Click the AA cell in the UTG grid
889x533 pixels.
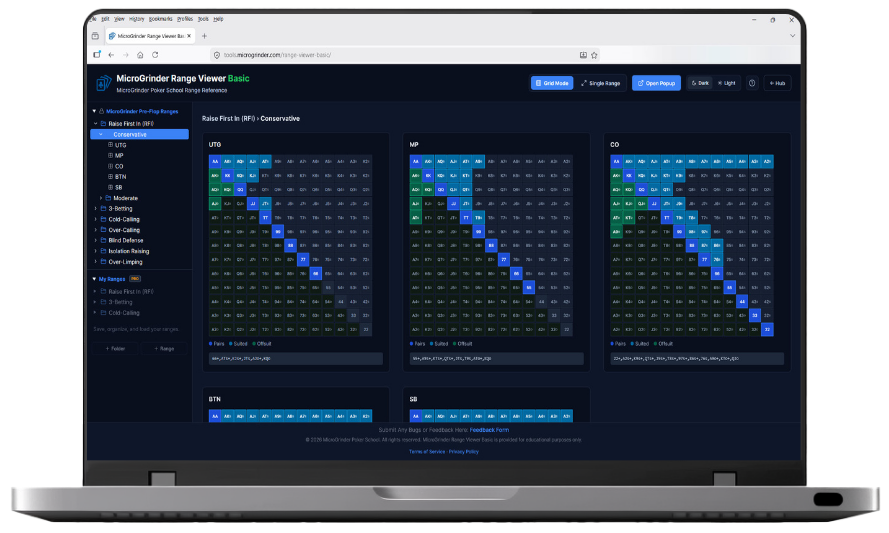(215, 162)
